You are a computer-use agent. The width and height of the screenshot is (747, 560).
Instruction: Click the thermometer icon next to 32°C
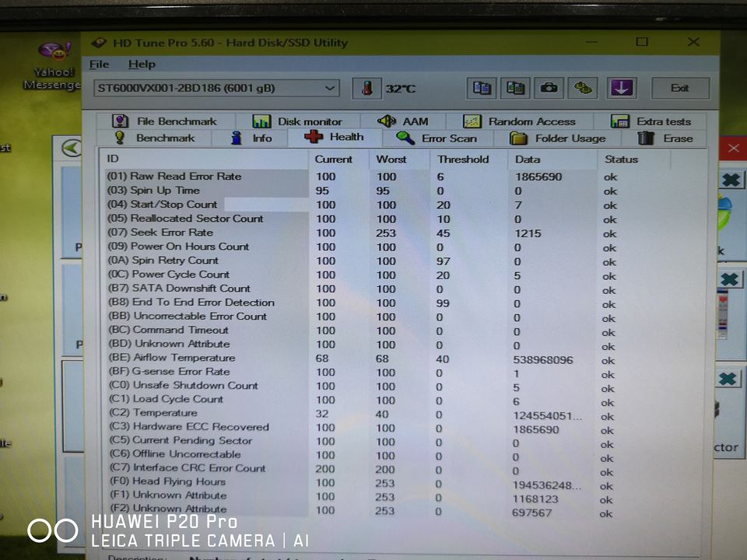point(366,88)
